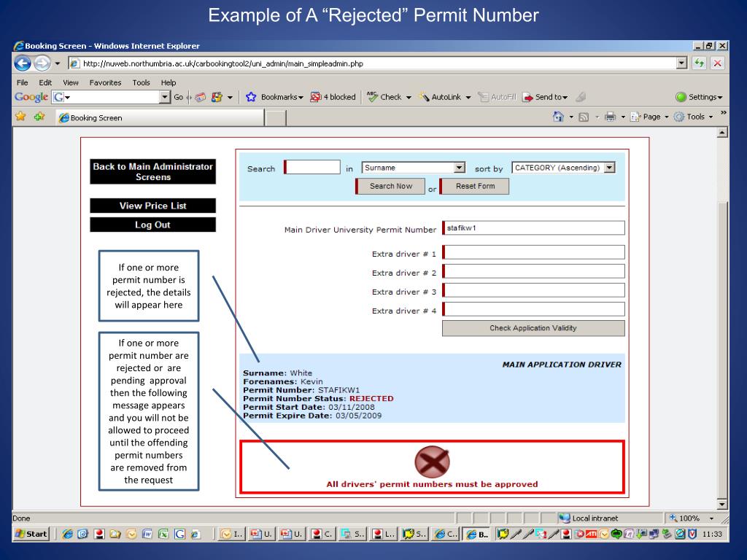
Task: Refresh the page with the green arrows icon
Action: pyautogui.click(x=699, y=63)
